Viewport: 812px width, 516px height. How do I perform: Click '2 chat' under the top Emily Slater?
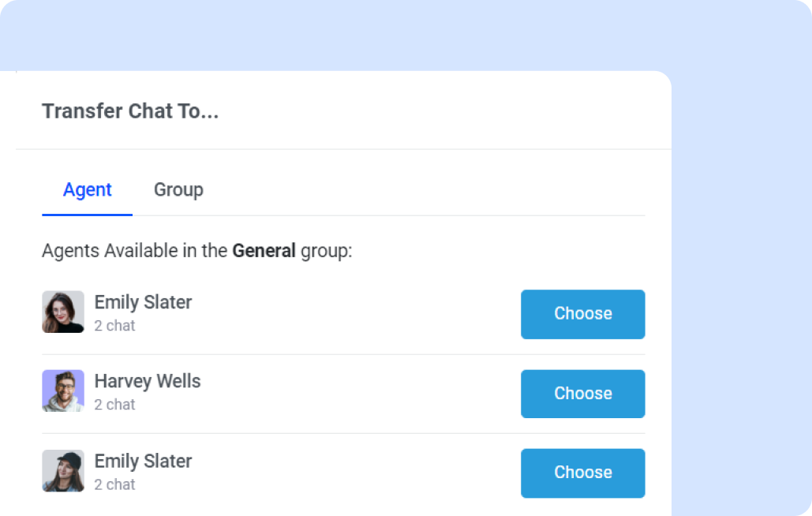[x=114, y=325]
